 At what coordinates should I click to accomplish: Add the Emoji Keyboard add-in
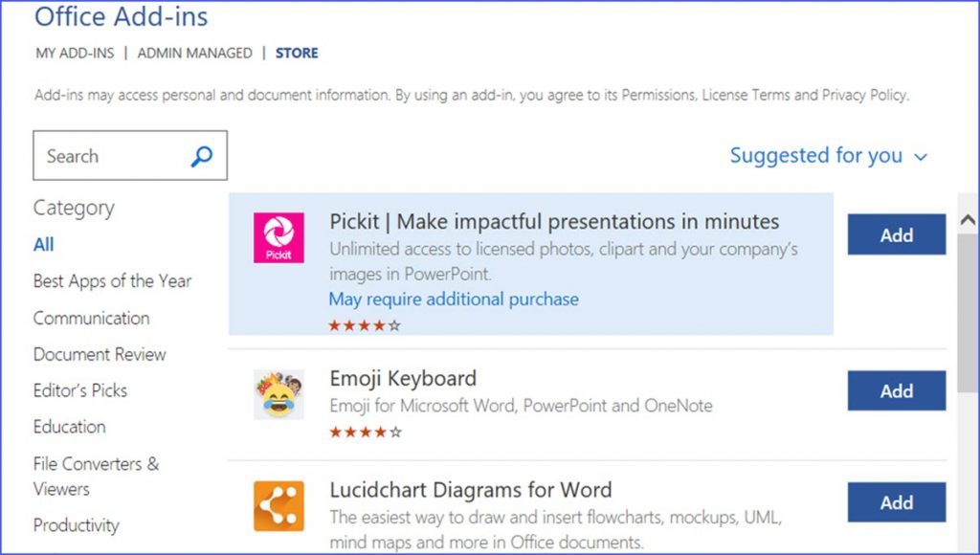(896, 390)
